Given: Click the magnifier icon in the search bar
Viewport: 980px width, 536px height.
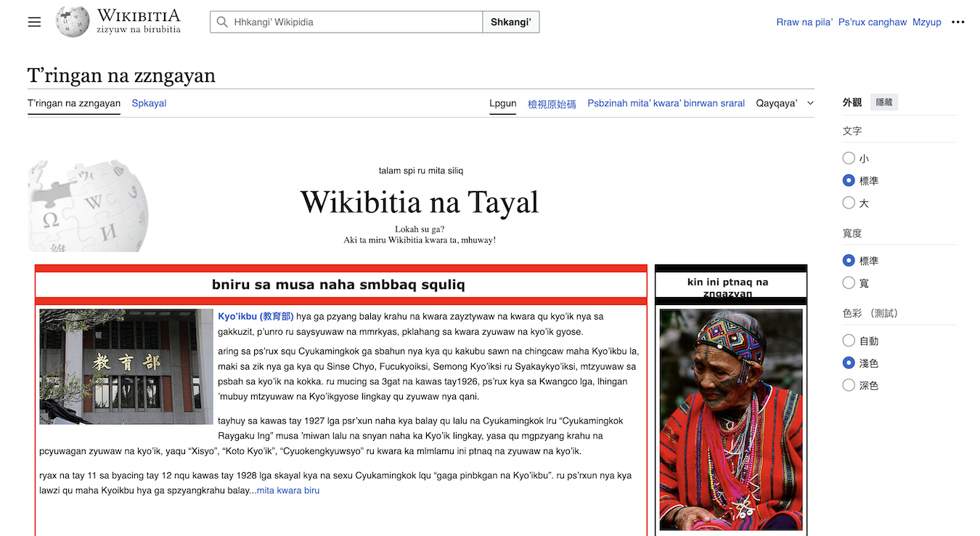Looking at the screenshot, I should coord(222,22).
